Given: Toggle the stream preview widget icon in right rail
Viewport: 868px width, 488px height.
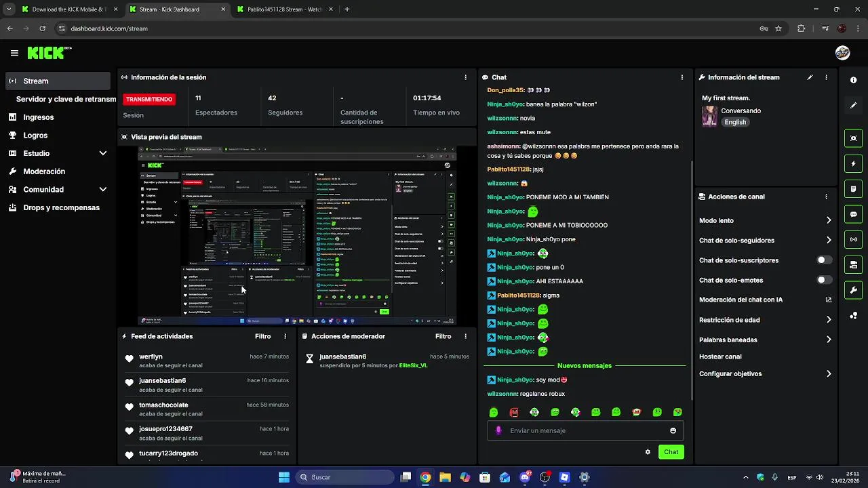Looking at the screenshot, I should (x=854, y=138).
